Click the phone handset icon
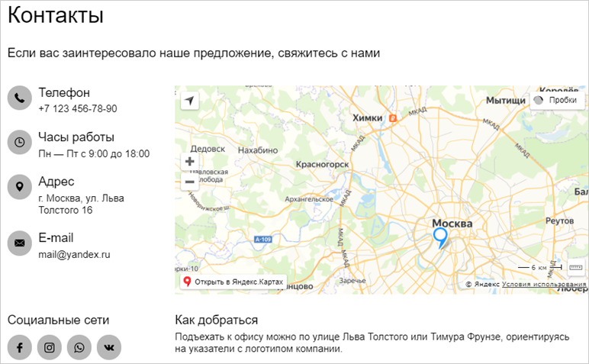Viewport: 589px width, 364px height. pos(20,98)
